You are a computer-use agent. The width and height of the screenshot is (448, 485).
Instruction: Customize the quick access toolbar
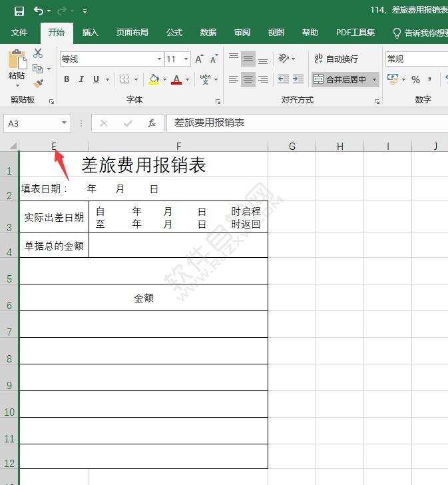point(85,11)
